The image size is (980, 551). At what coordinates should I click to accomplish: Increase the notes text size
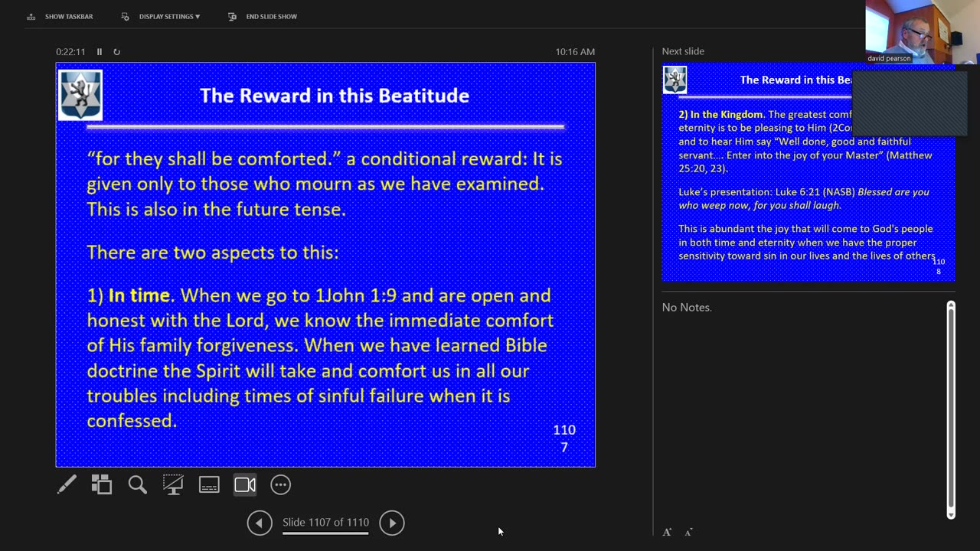tap(667, 532)
